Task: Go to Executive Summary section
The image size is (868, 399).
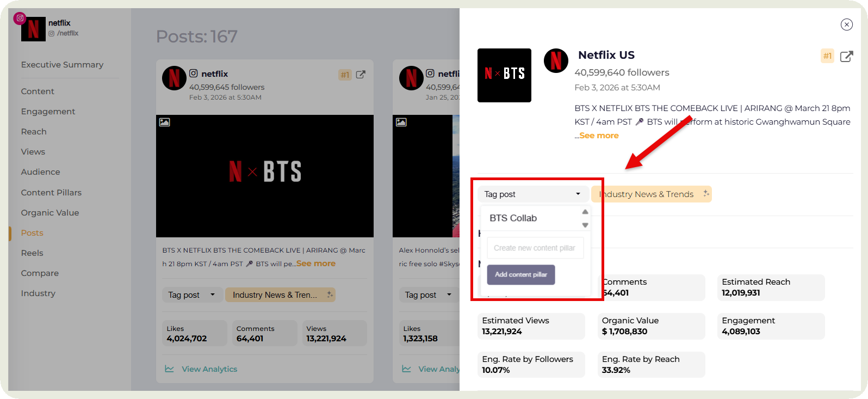Action: click(62, 65)
